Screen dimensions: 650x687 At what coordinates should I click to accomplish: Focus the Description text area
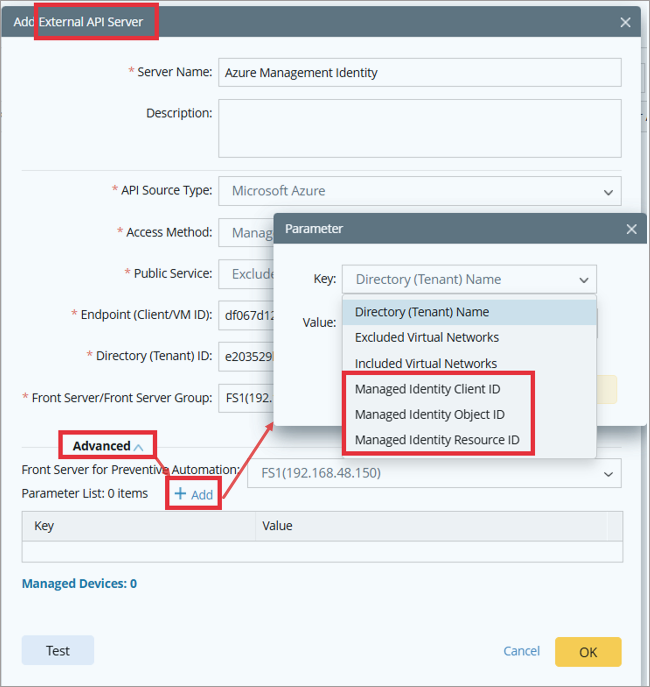[x=419, y=128]
